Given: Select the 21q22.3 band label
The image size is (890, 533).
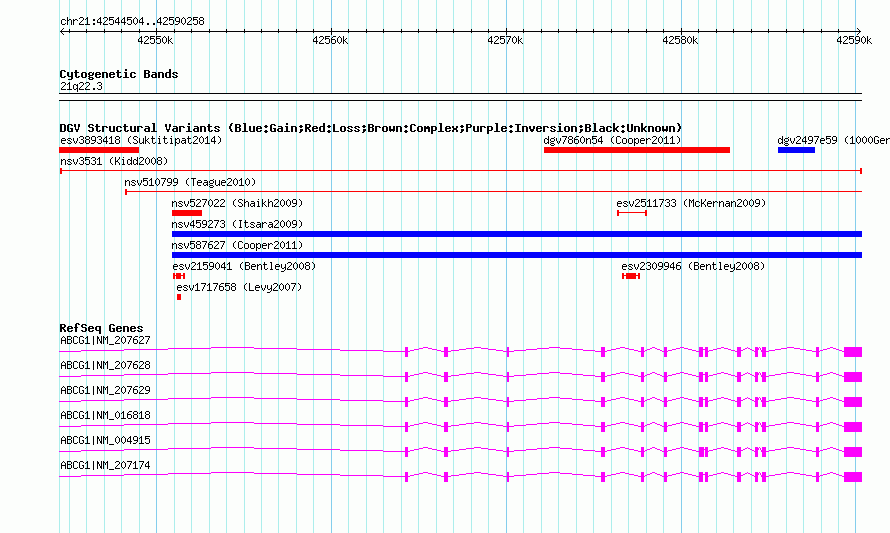Looking at the screenshot, I should 81,86.
